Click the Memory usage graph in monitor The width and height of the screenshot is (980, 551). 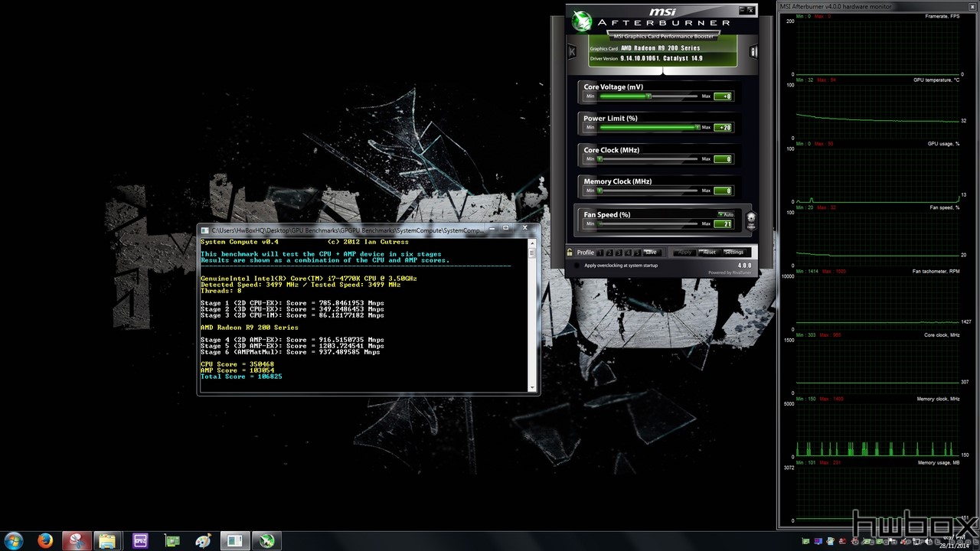[877, 493]
